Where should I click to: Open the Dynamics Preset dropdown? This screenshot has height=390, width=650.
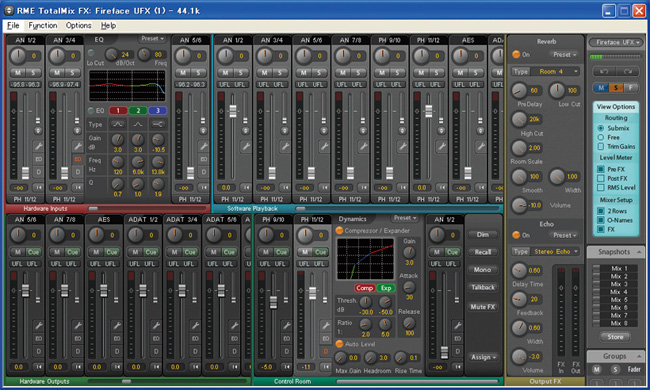405,218
